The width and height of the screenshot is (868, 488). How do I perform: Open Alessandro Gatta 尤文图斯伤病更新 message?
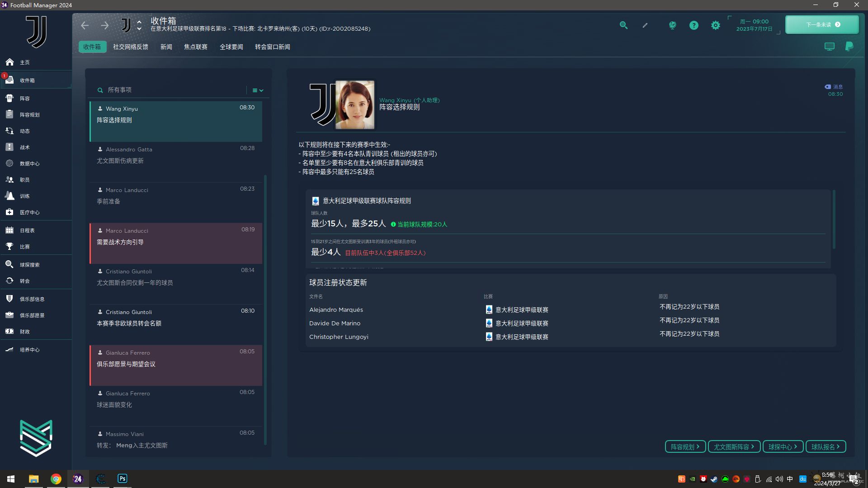point(176,162)
